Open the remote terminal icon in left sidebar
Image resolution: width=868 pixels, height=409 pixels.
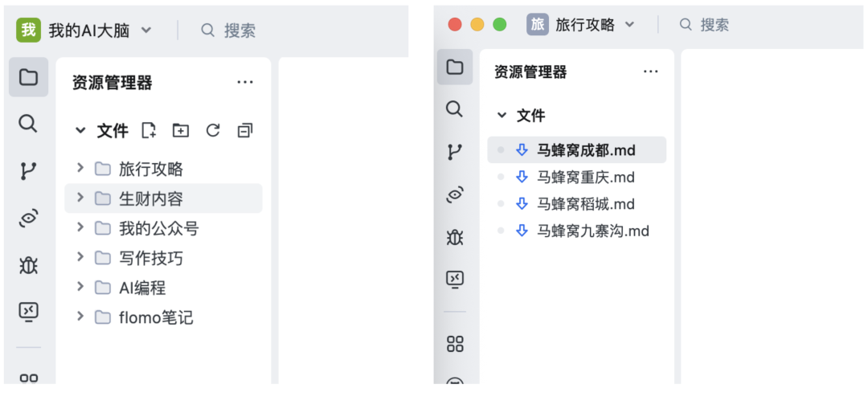coord(28,311)
